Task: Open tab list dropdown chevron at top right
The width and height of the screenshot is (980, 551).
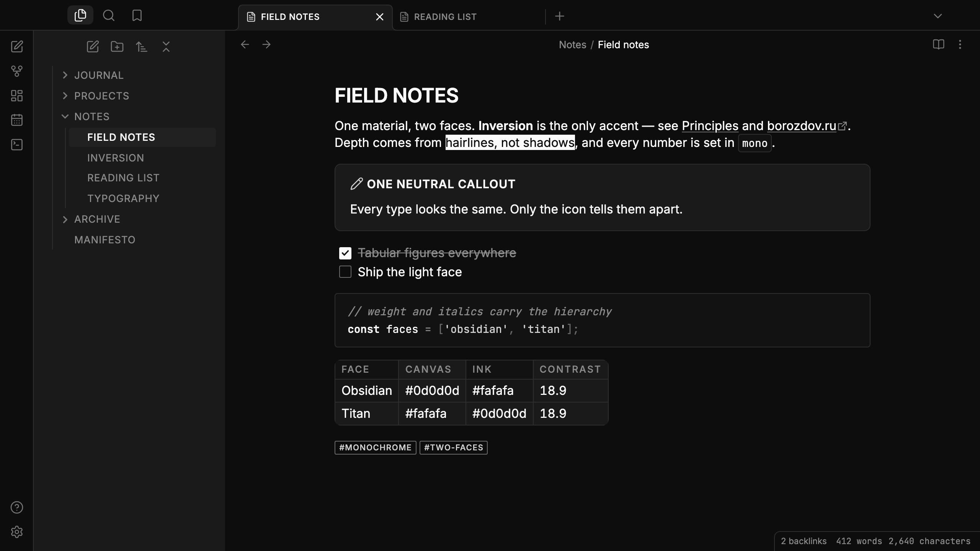Action: [938, 16]
